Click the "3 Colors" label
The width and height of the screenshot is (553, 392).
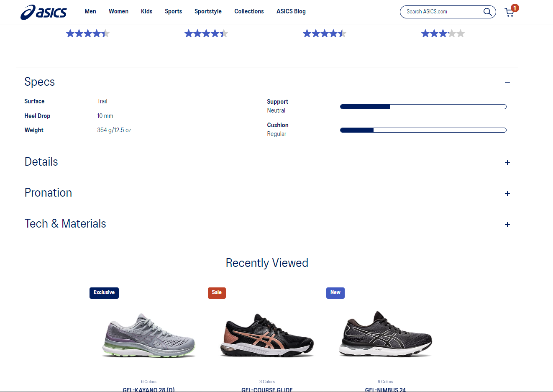(x=267, y=382)
